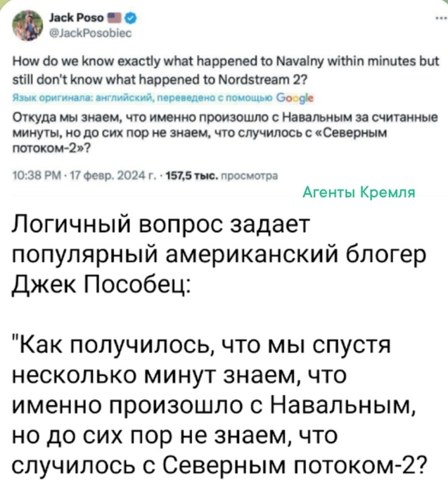Click the Jack Poso display name
This screenshot has height=492, width=448.
(x=77, y=18)
